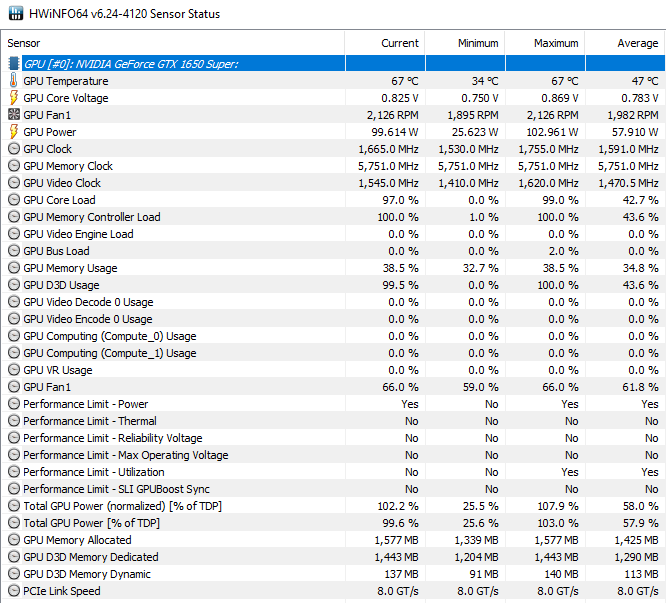
Task: Click the 1,982 RPM average fan value
Action: pos(633,115)
